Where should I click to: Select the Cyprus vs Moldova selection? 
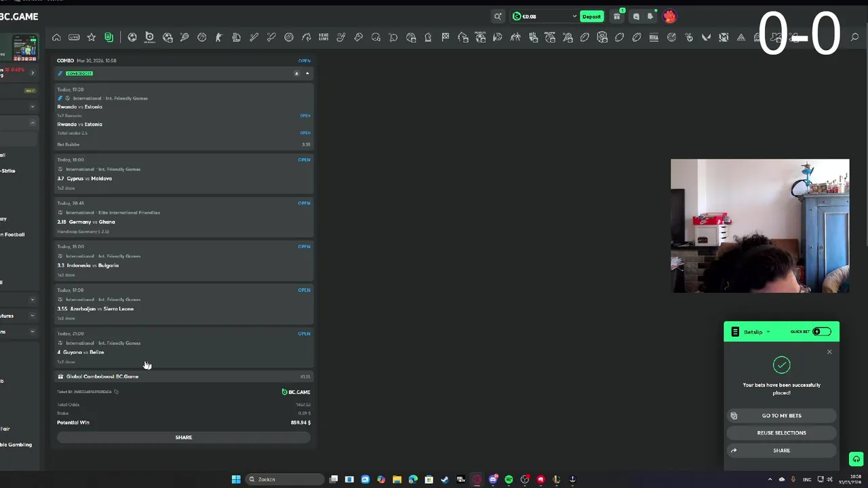coord(183,174)
